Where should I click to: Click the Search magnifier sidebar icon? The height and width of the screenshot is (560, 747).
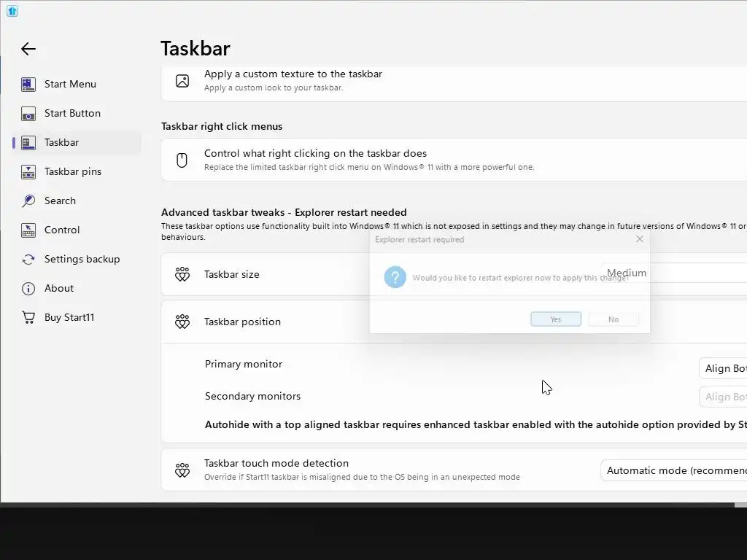pyautogui.click(x=28, y=201)
